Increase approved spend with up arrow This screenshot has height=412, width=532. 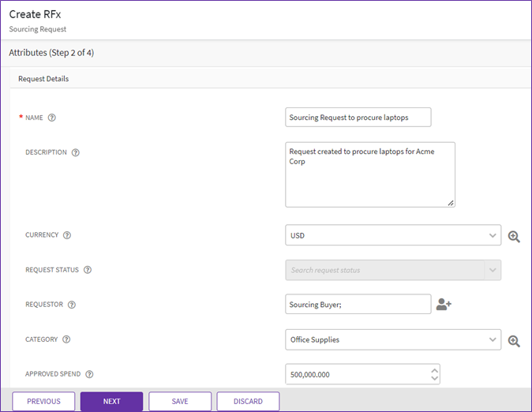(433, 369)
